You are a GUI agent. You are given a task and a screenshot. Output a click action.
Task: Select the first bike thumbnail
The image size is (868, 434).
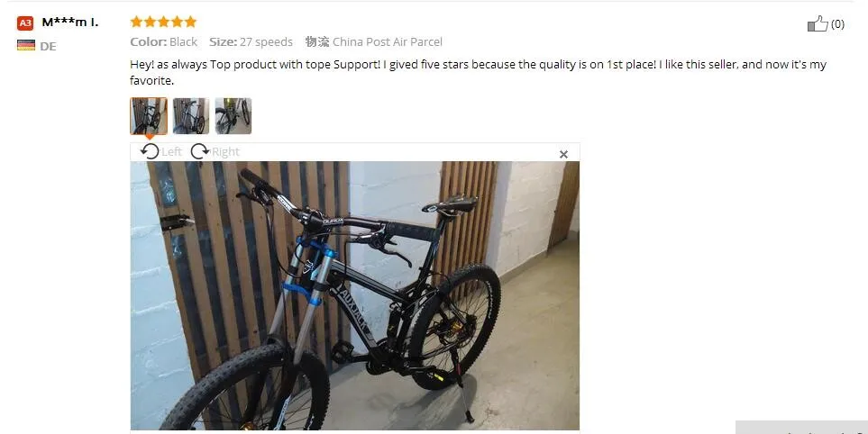click(x=149, y=116)
